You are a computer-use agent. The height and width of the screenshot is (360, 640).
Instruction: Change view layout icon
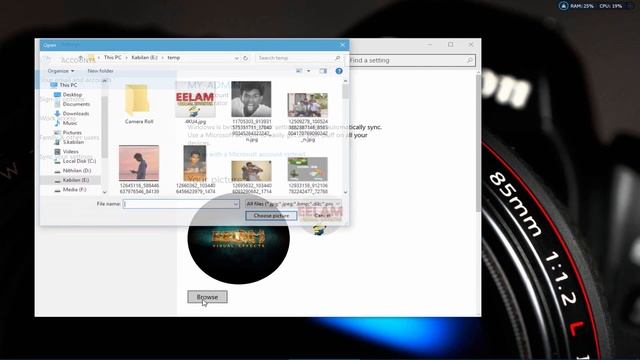(299, 71)
